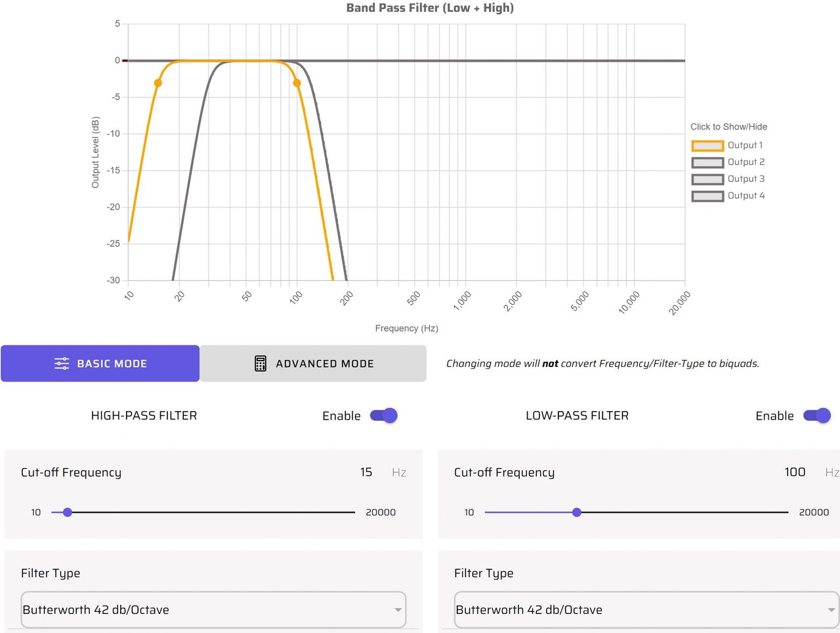Screen dimensions: 840x633
Task: Click the low-pass dropdown arrow
Action: (831, 610)
